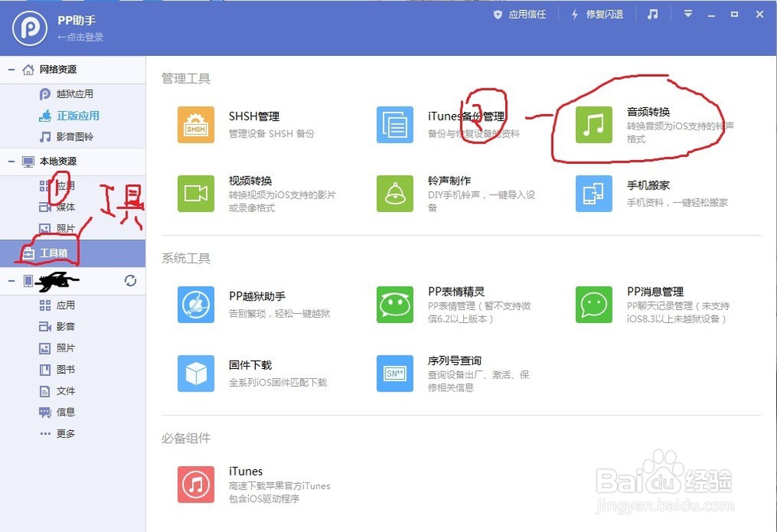777x532 pixels.
Task: Open the title bar dropdown arrow
Action: [x=687, y=13]
